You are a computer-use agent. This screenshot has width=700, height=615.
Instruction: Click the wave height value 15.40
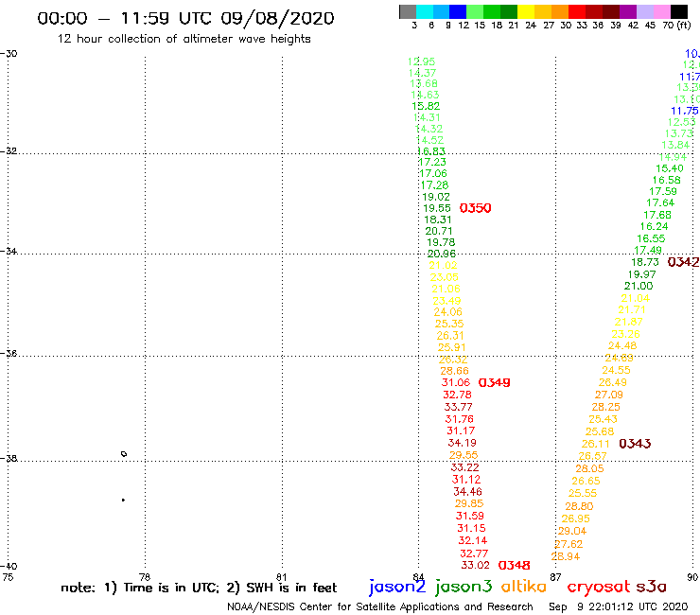(x=670, y=168)
